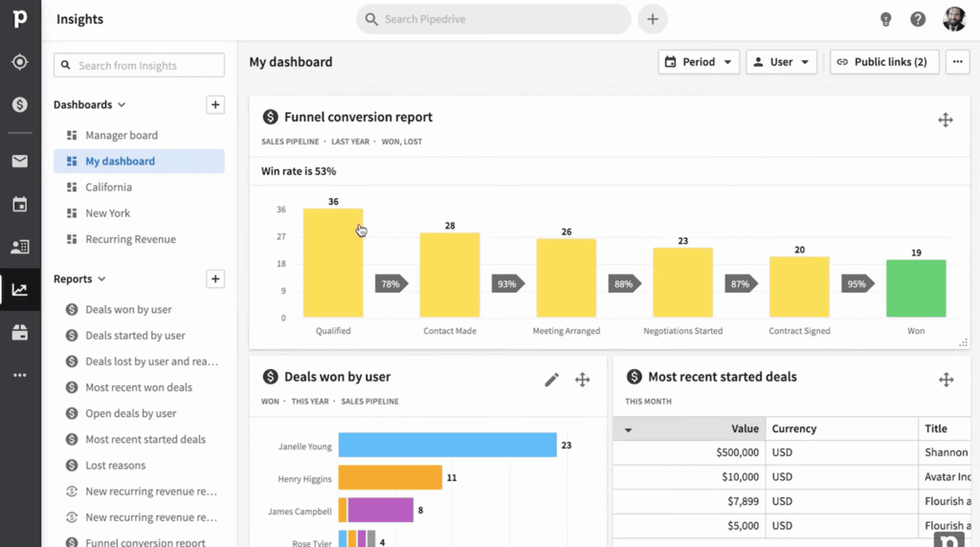The width and height of the screenshot is (980, 547).
Task: Open the Contacts icon in left navigation
Action: [x=20, y=247]
